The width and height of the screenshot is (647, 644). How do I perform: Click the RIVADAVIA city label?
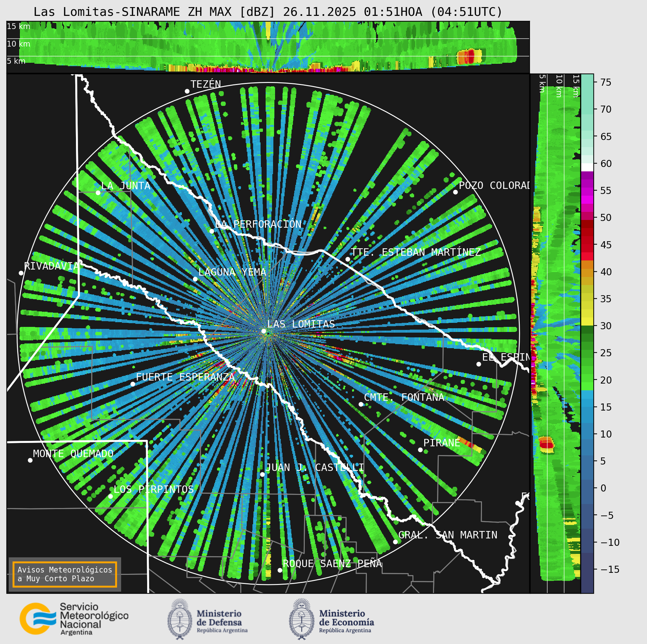(x=51, y=266)
